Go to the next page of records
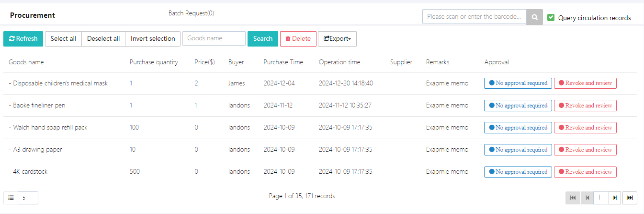The image size is (644, 214). coord(615,198)
